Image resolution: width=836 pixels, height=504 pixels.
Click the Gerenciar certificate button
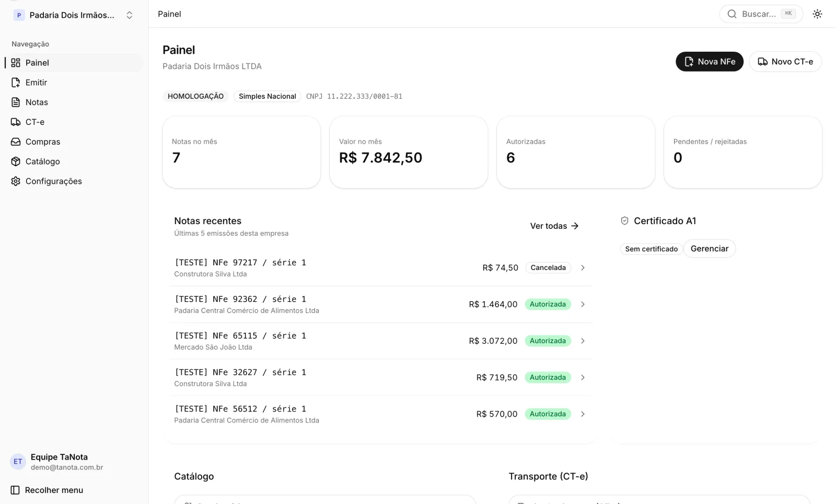pos(709,249)
